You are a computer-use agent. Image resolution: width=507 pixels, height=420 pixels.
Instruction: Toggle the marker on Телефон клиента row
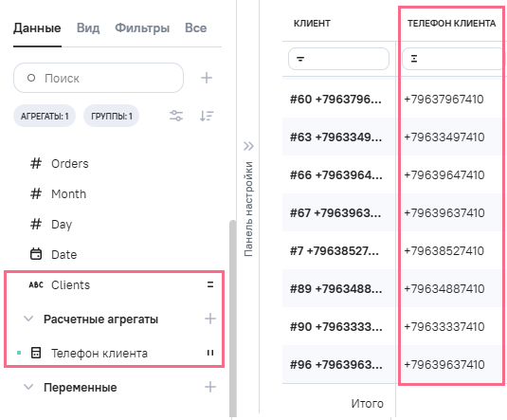210,353
